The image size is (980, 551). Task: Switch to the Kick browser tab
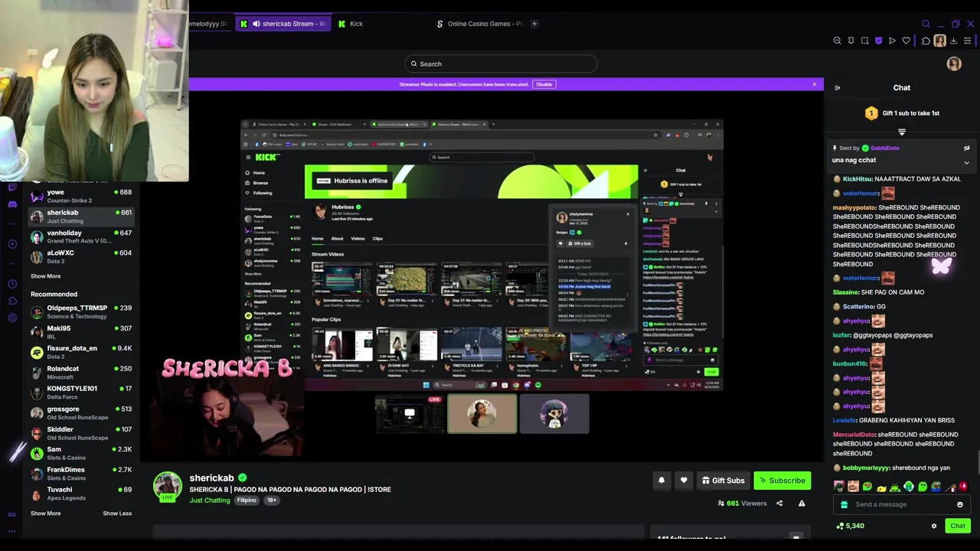click(356, 24)
